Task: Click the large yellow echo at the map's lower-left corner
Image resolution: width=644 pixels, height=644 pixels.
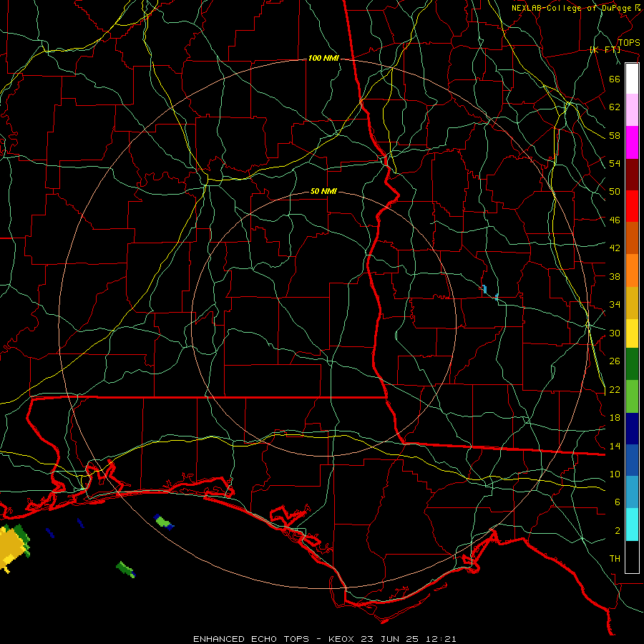Action: 12,548
